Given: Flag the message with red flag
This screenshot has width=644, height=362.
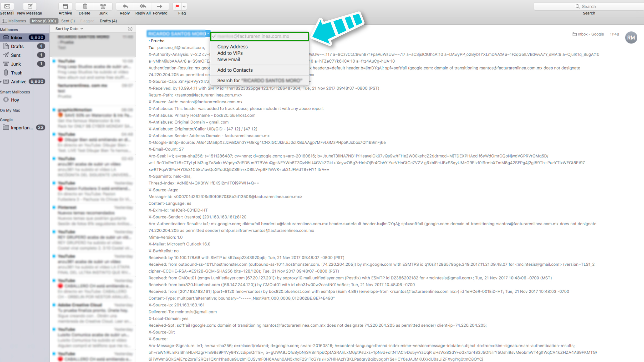Looking at the screenshot, I should click(177, 6).
